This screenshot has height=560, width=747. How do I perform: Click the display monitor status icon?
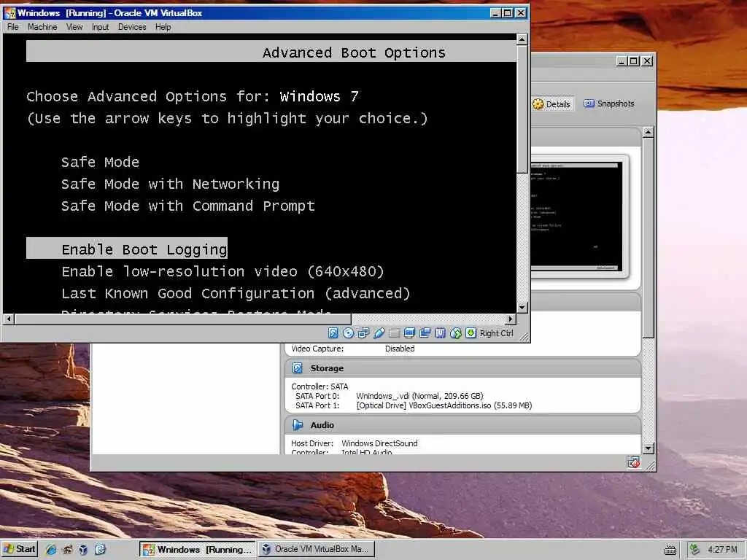(x=409, y=333)
